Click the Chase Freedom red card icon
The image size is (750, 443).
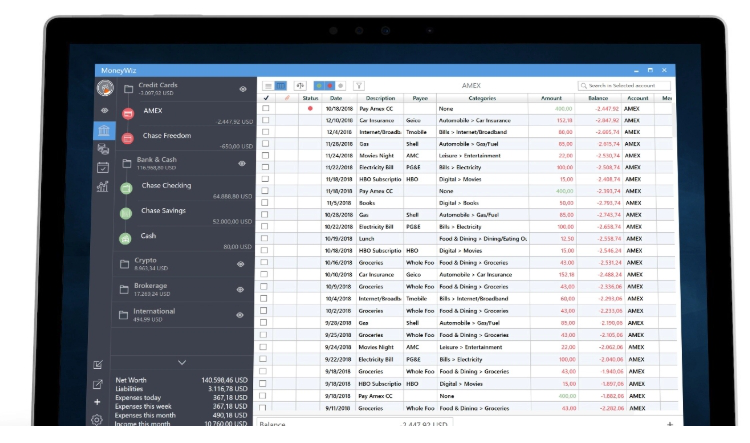click(x=127, y=138)
